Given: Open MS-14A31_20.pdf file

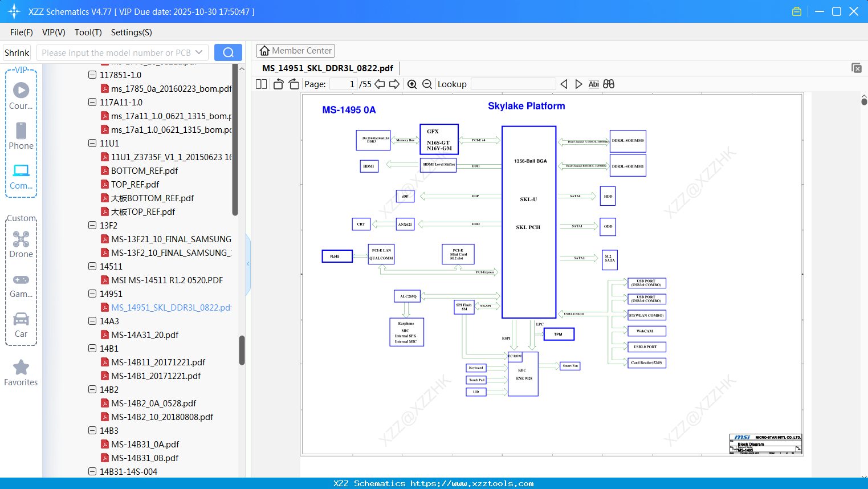Looking at the screenshot, I should coord(145,335).
